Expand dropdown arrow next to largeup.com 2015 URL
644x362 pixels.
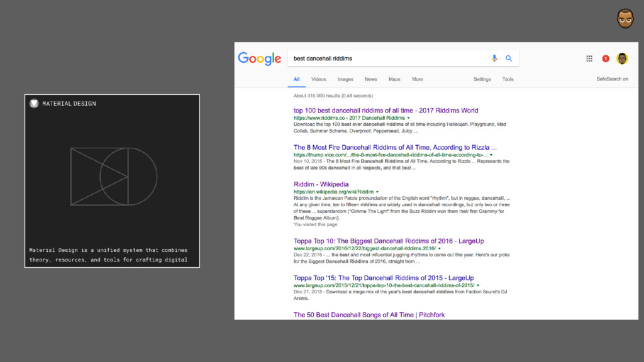point(478,286)
